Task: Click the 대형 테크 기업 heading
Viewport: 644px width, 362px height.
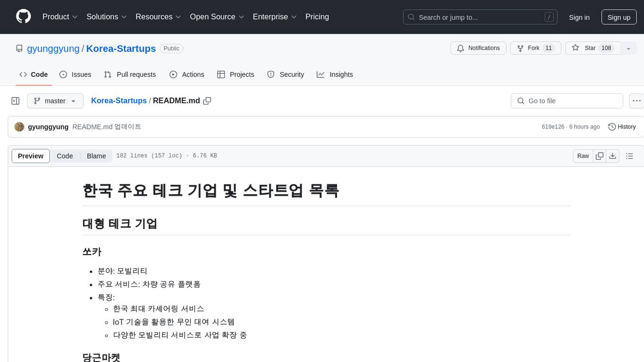Action: click(120, 224)
